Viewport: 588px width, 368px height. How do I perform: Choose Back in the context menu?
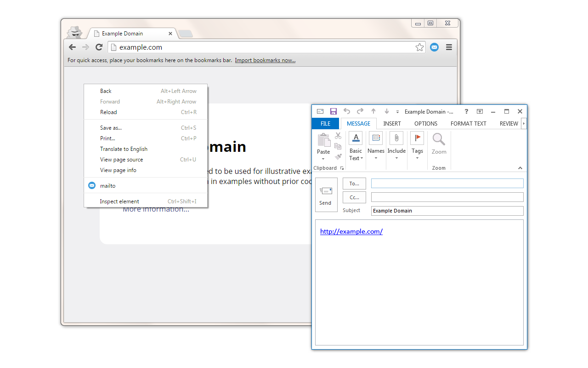(x=146, y=91)
